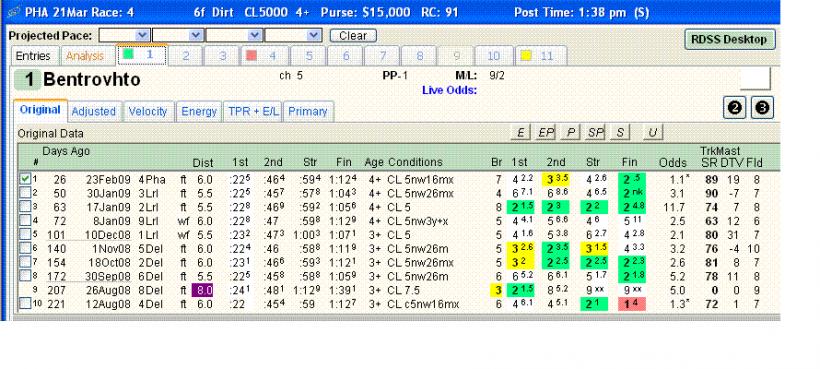Open the Energy tab
The height and width of the screenshot is (369, 820).
click(199, 111)
